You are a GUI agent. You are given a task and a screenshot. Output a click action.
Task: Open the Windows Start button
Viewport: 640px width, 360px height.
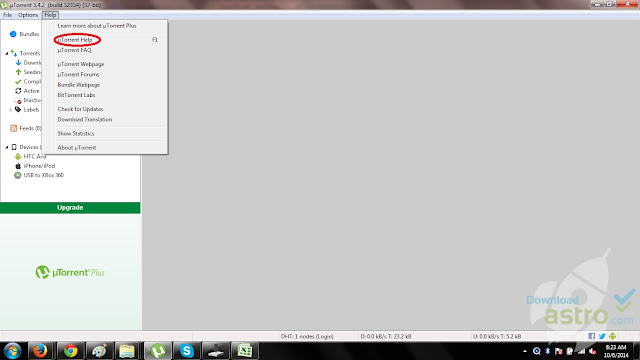click(12, 351)
